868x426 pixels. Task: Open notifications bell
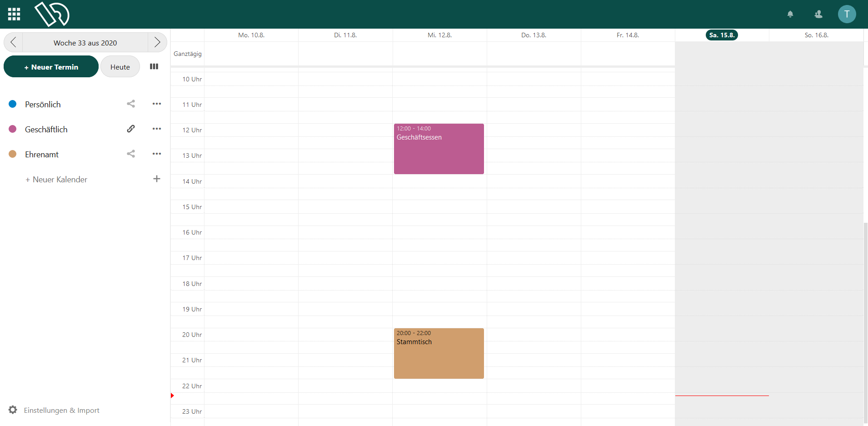pyautogui.click(x=790, y=14)
